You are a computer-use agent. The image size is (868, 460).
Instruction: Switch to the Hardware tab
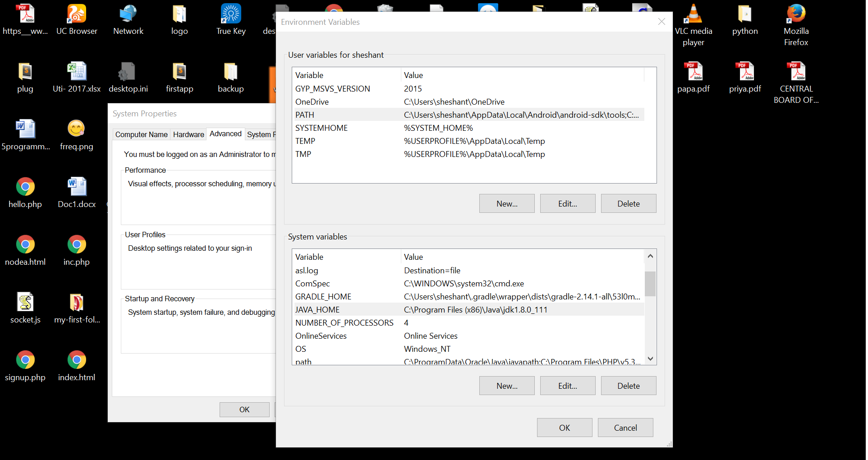pos(188,134)
